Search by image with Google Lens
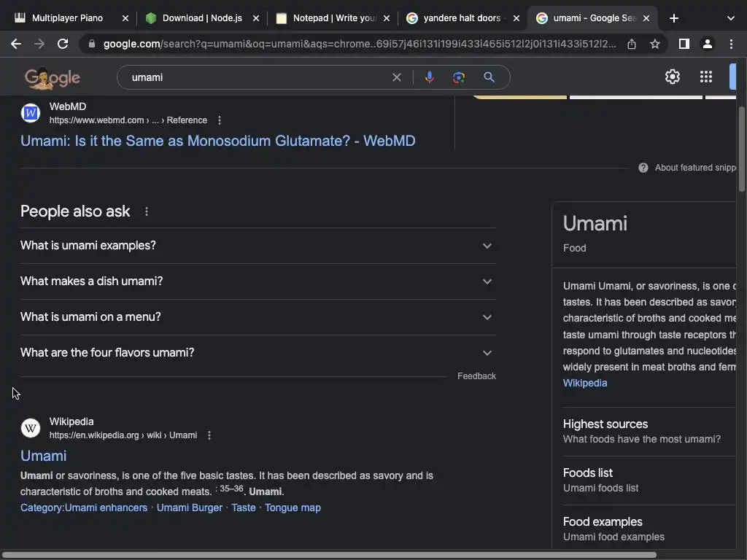The image size is (747, 560). [459, 77]
